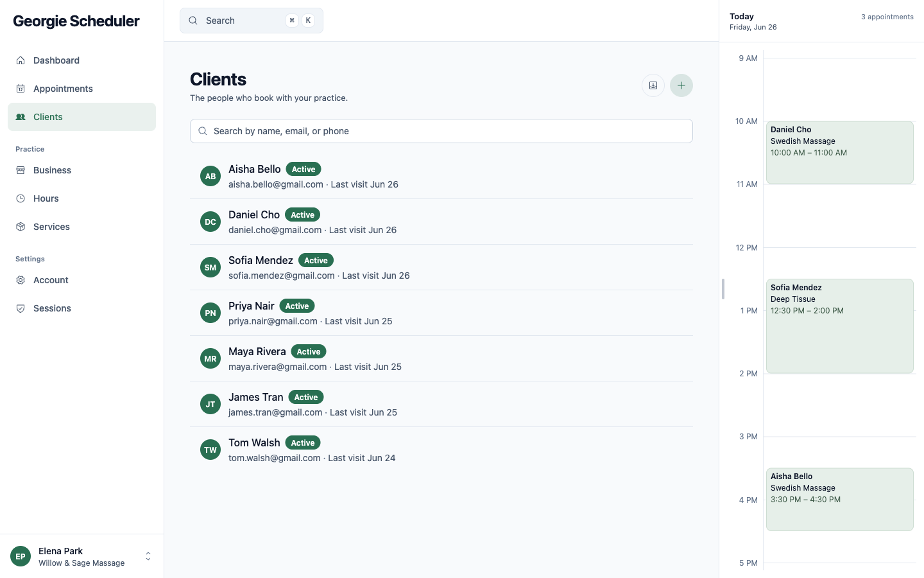The width and height of the screenshot is (924, 578).
Task: Click the Dashboard home icon
Action: tap(21, 60)
